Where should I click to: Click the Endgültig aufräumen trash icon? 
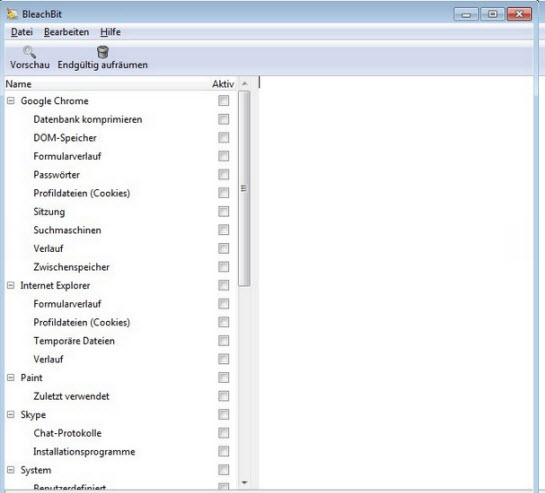tap(103, 52)
